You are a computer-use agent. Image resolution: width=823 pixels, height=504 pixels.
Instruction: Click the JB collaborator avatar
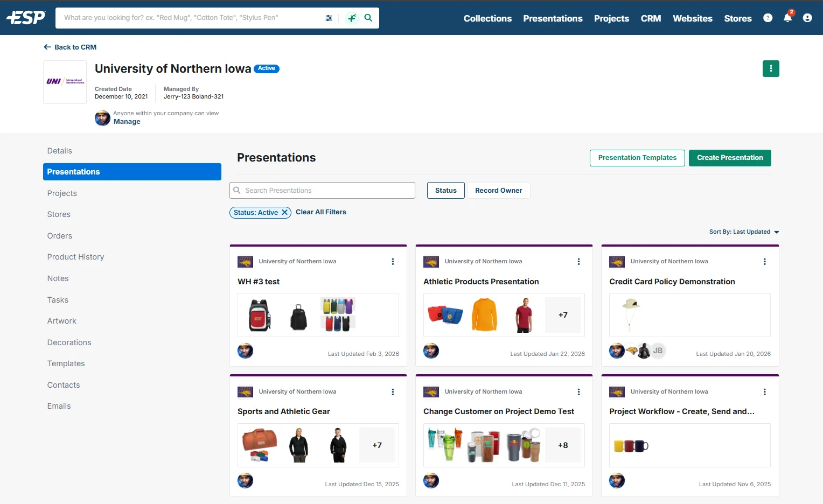point(658,351)
